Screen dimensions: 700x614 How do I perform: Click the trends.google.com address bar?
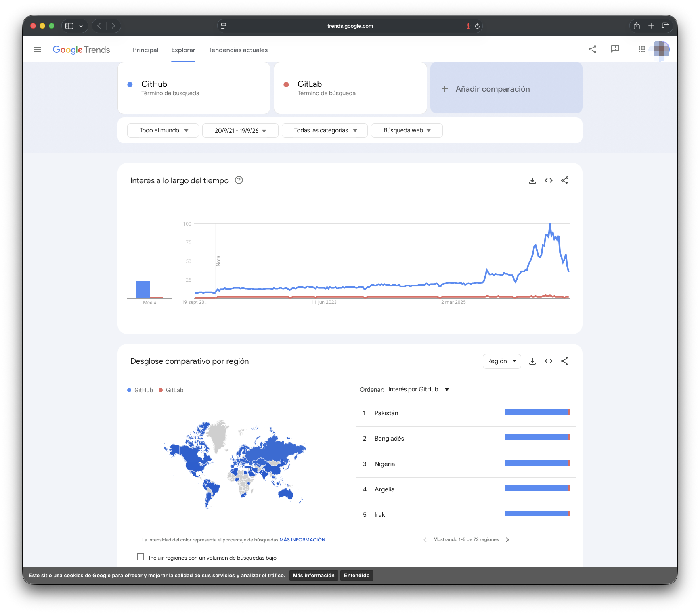pyautogui.click(x=350, y=26)
